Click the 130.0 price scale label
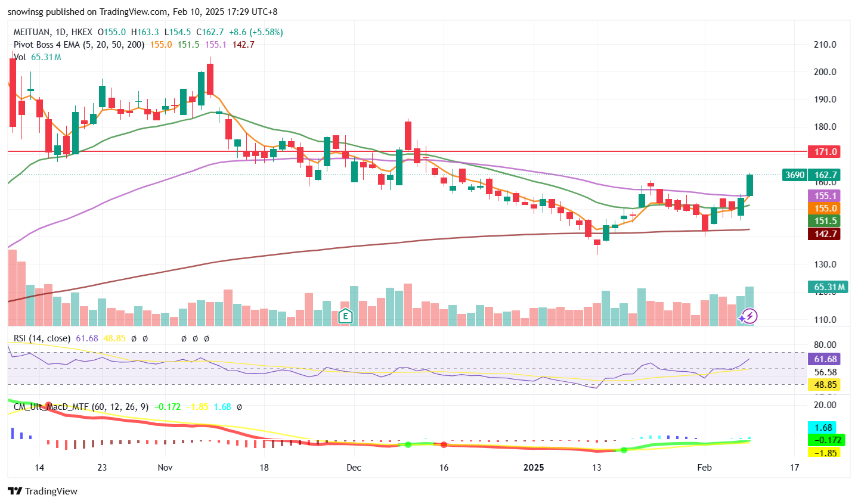 825,265
